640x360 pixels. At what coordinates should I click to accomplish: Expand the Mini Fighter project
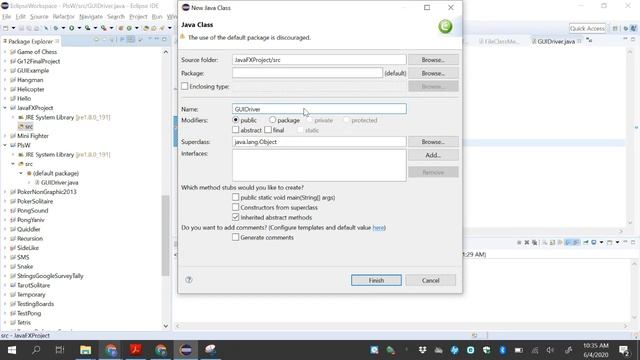5,136
